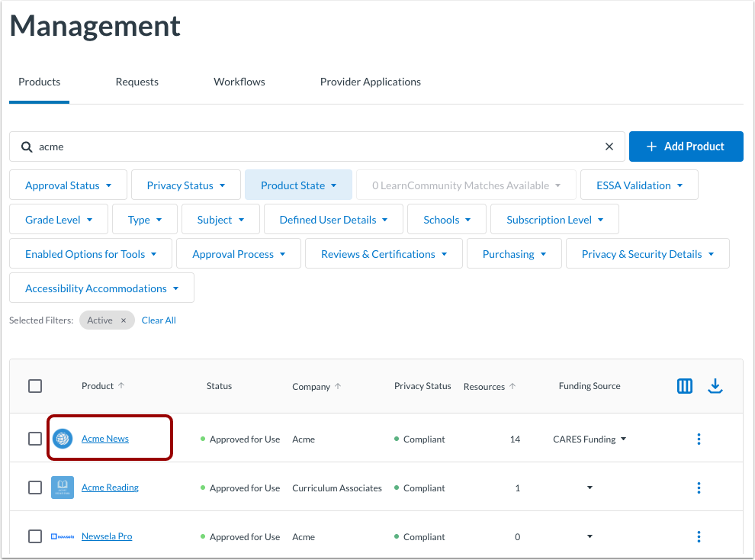The image size is (755, 560).
Task: Select the Clear All link
Action: (158, 320)
